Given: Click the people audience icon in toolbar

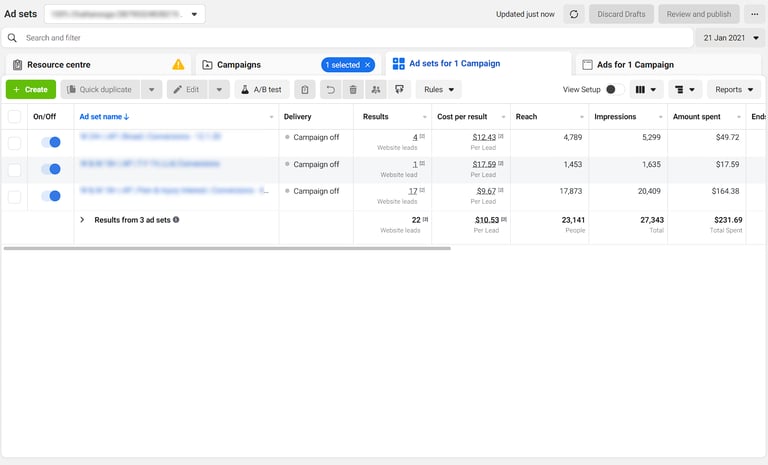Looking at the screenshot, I should click(376, 90).
